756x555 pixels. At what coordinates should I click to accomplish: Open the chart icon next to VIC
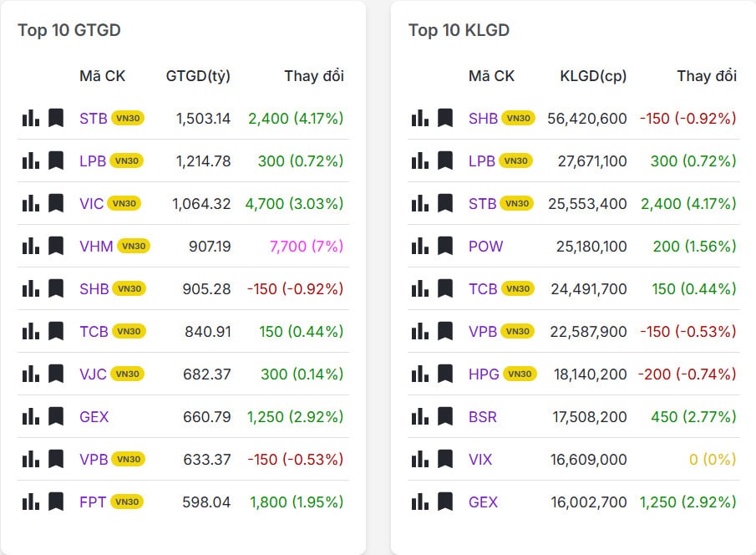pos(30,203)
